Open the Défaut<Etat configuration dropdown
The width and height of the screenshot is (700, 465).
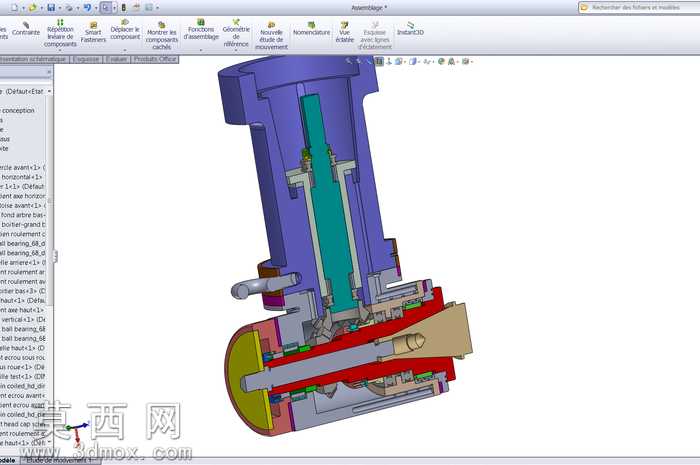[x=49, y=91]
